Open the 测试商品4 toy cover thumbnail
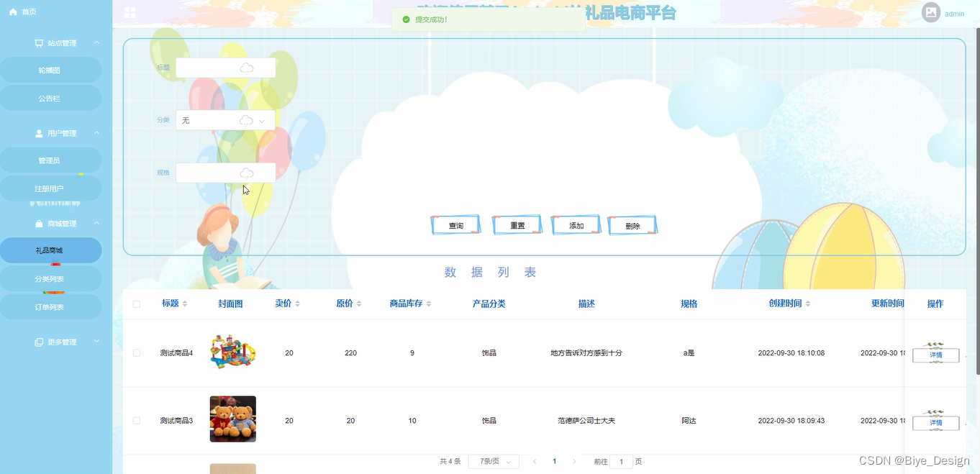 [x=232, y=352]
